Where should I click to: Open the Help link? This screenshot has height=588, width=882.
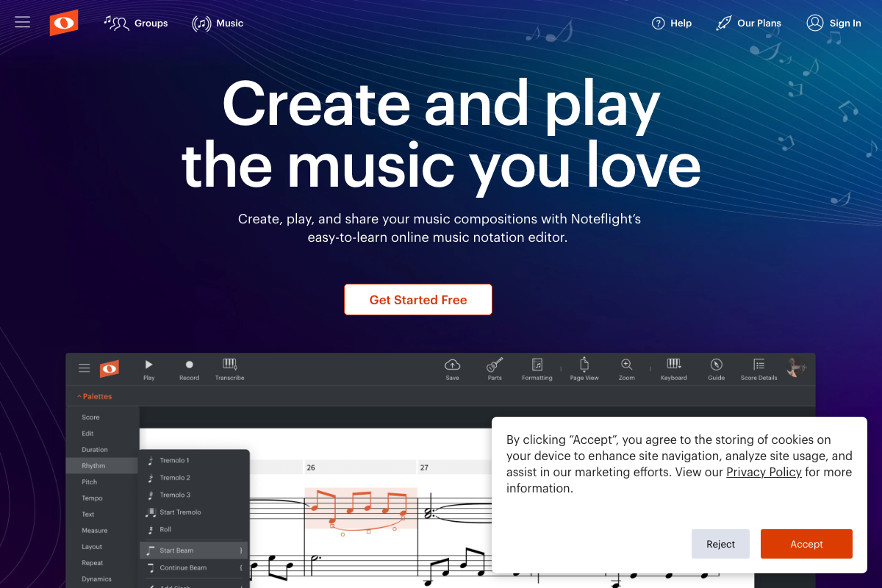click(672, 23)
